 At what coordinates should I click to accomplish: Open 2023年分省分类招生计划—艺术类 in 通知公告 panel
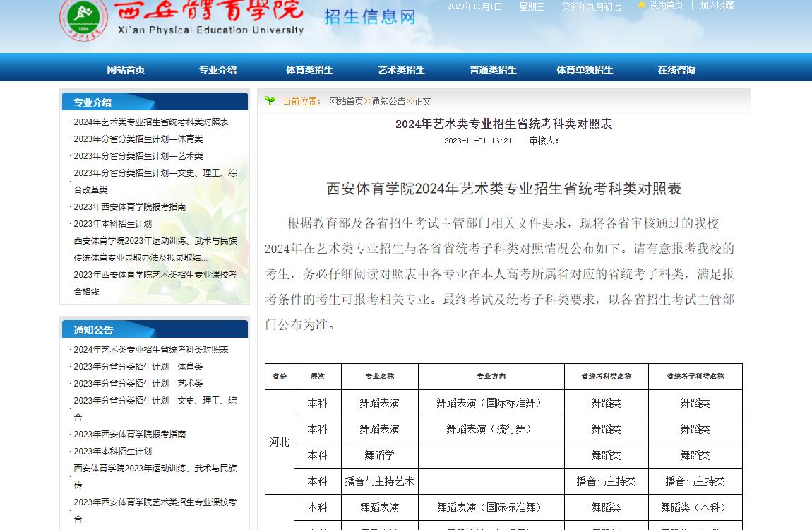coord(138,384)
